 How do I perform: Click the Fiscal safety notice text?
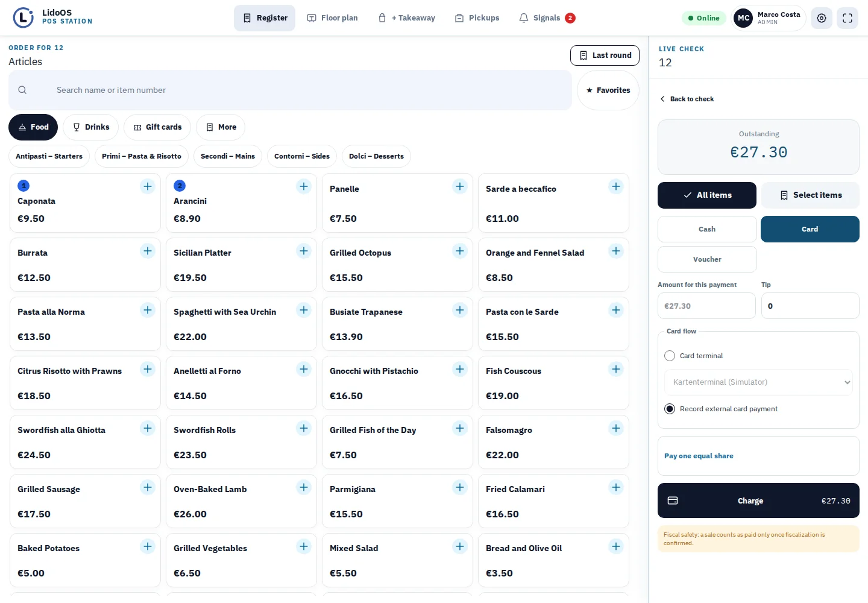[758, 538]
